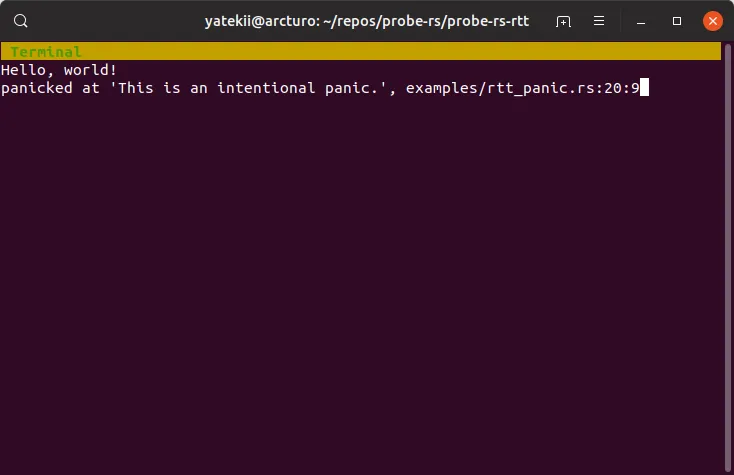Click the new tab icon
This screenshot has width=734, height=475.
564,21
